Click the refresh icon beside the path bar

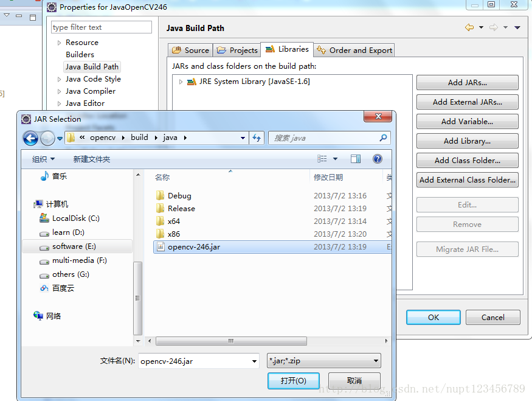pos(257,138)
